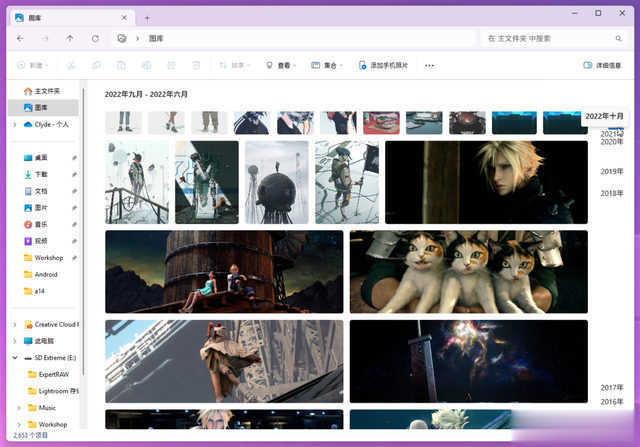This screenshot has width=640, height=447.
Task: Open 视频 in quick access
Action: pyautogui.click(x=43, y=241)
